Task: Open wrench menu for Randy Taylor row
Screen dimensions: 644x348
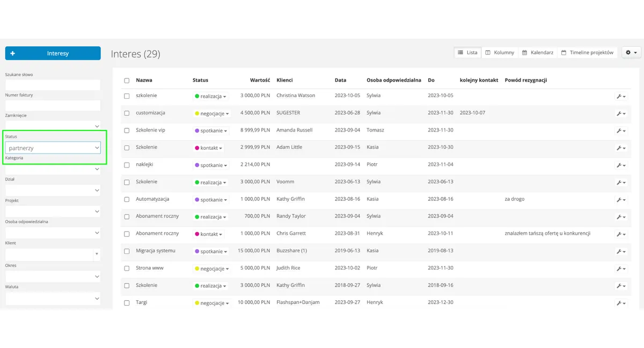Action: coord(621,217)
